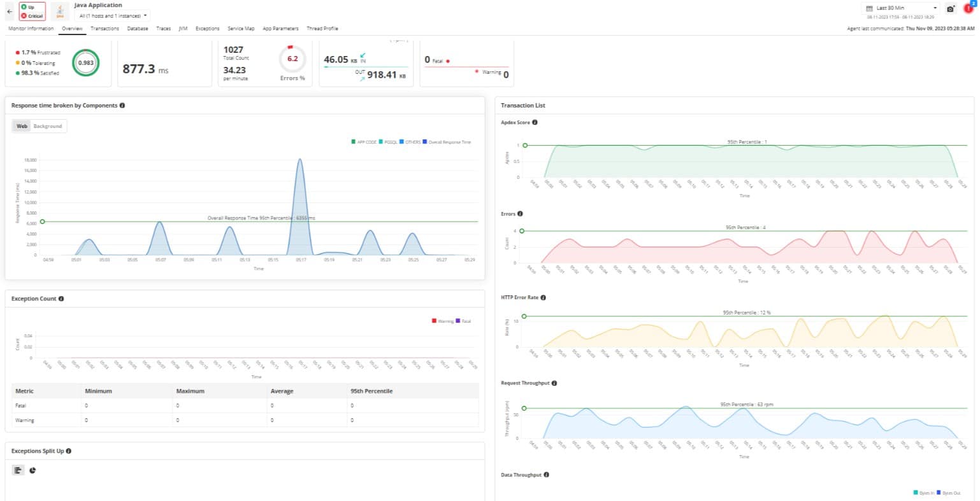Toggle Fatal series in Exception Count legend
980x501 pixels.
463,321
